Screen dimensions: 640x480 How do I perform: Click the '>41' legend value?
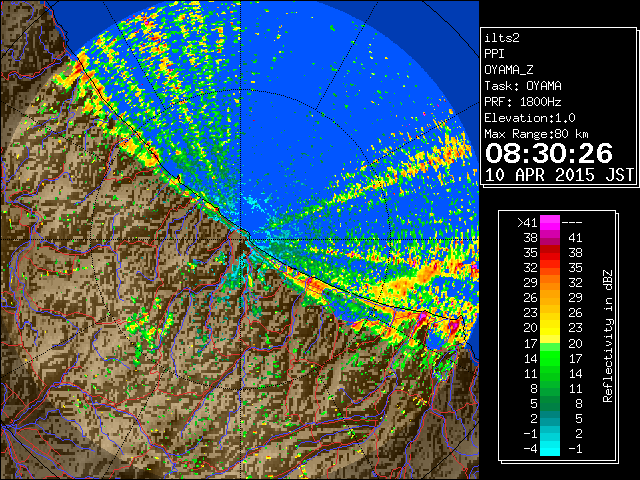coord(527,223)
